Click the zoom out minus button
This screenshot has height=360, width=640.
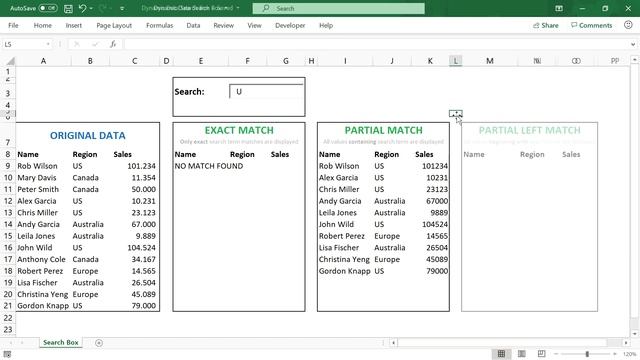(556, 354)
